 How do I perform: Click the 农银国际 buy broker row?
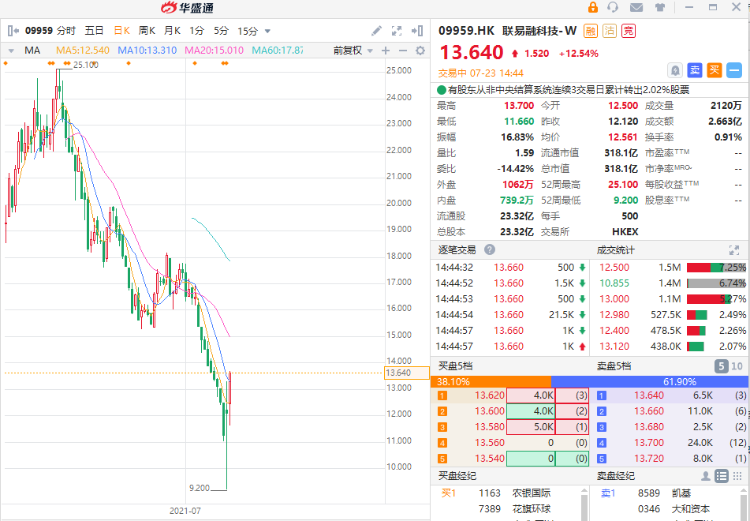click(509, 493)
